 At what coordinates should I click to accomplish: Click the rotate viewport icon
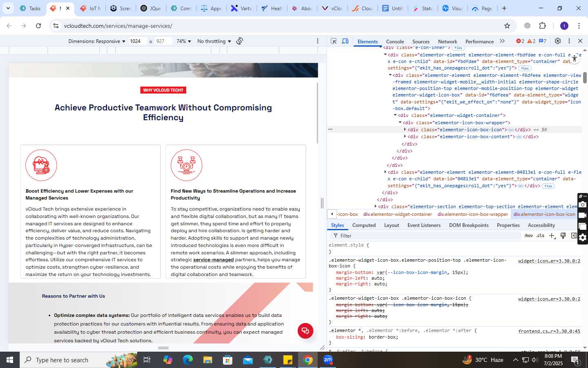[x=240, y=41]
